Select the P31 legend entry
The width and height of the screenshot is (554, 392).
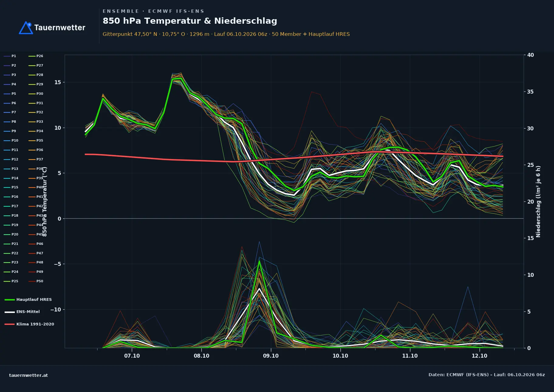(x=36, y=103)
